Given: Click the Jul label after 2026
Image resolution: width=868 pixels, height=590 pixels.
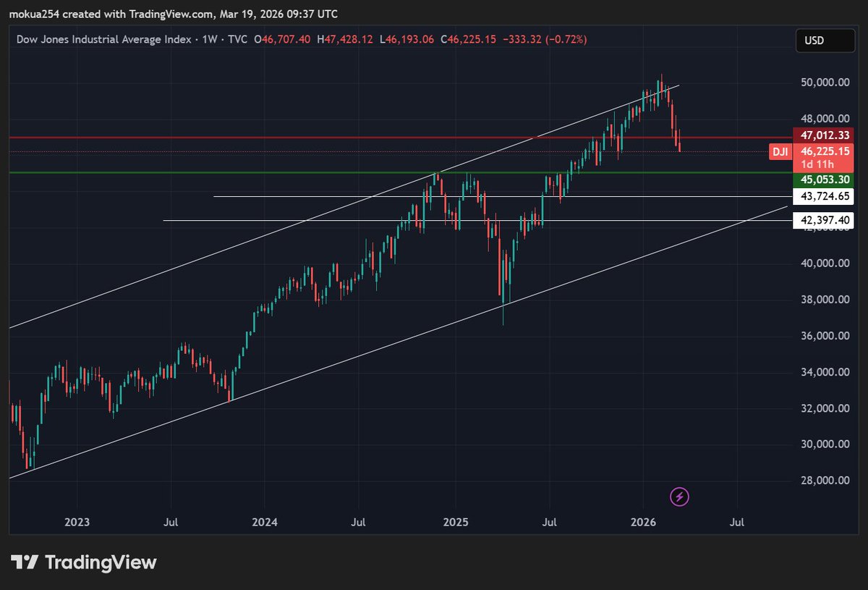Looking at the screenshot, I should click(x=738, y=521).
